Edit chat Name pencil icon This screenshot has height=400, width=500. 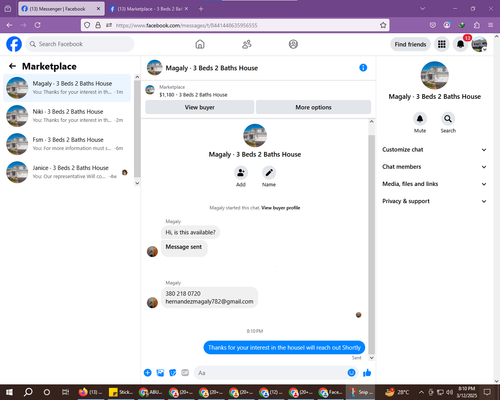pyautogui.click(x=269, y=173)
